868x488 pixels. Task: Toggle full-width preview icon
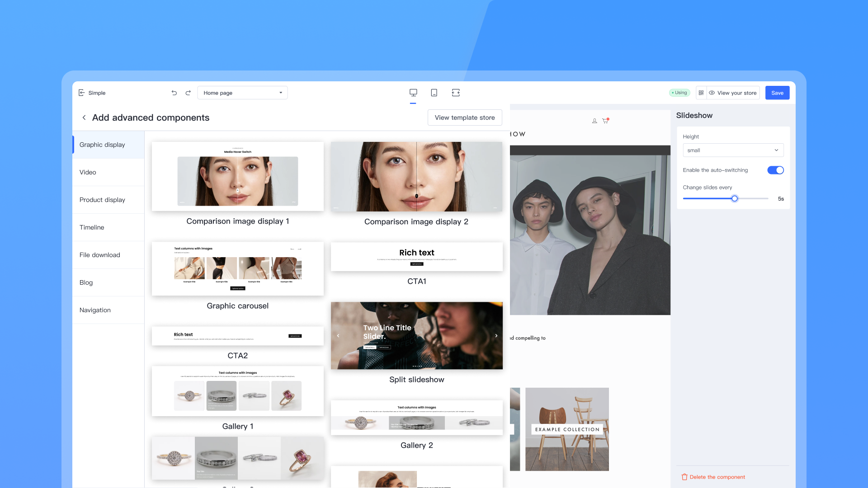point(456,93)
